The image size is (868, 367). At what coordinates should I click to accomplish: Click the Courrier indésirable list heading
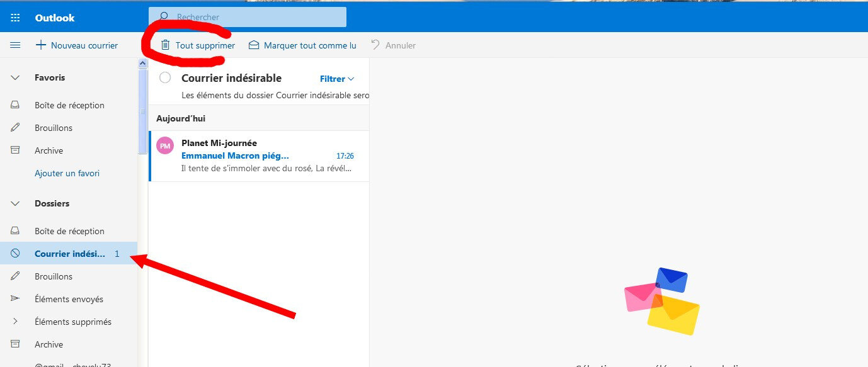point(231,78)
